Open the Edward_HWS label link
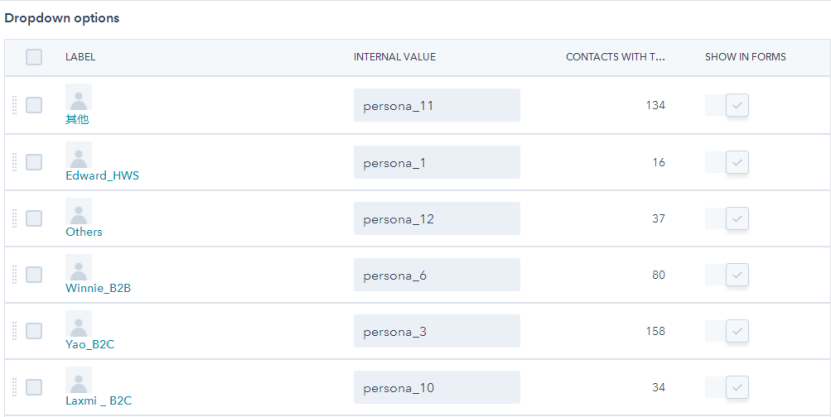Screen dimensions: 831x417 click(102, 175)
